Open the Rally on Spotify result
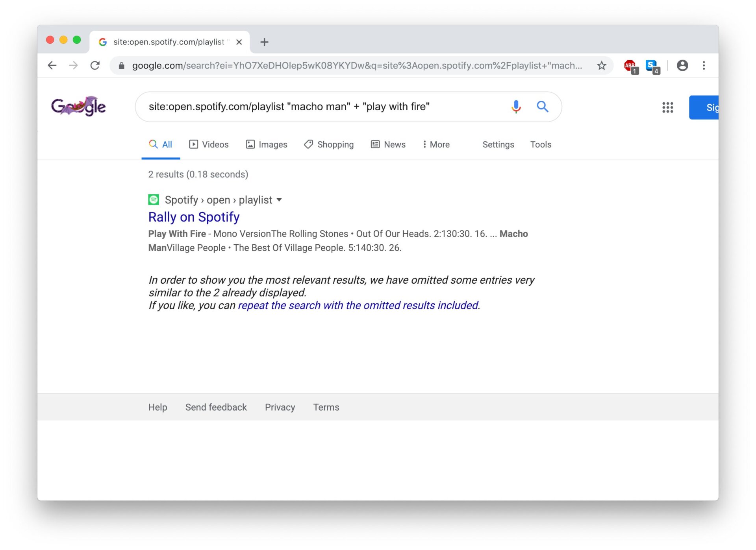The width and height of the screenshot is (756, 550). point(194,217)
